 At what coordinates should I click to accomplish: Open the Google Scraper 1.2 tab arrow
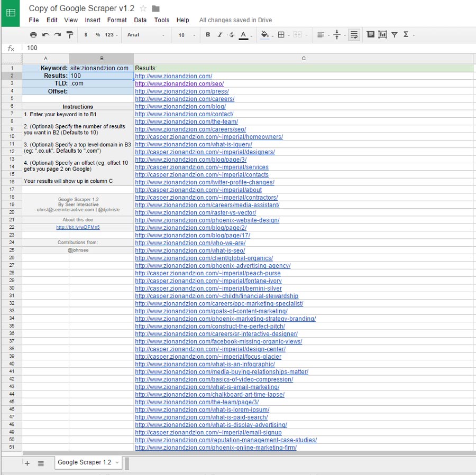pos(117,462)
